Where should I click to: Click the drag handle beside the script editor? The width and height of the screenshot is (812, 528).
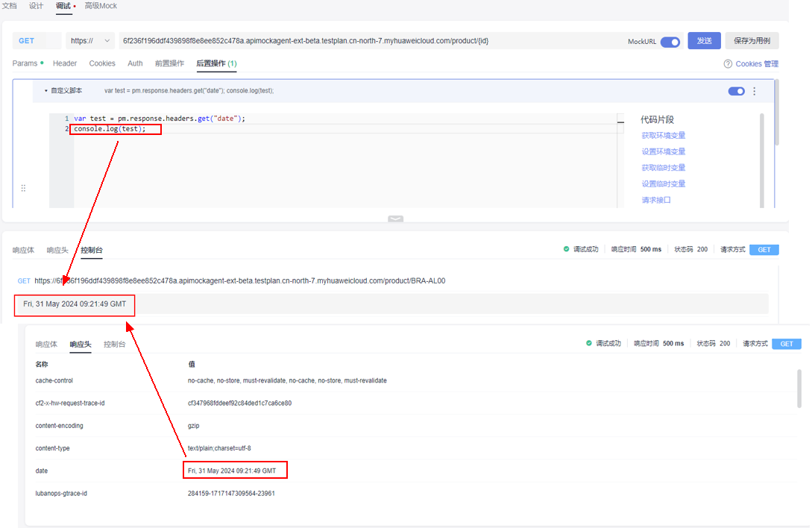click(x=23, y=188)
